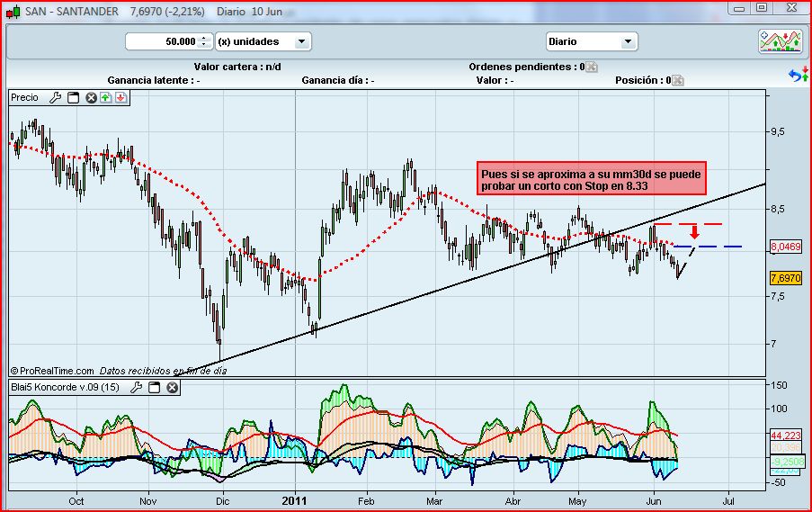Click the Jun label on time axis
This screenshot has height=512, width=812.
tap(654, 501)
